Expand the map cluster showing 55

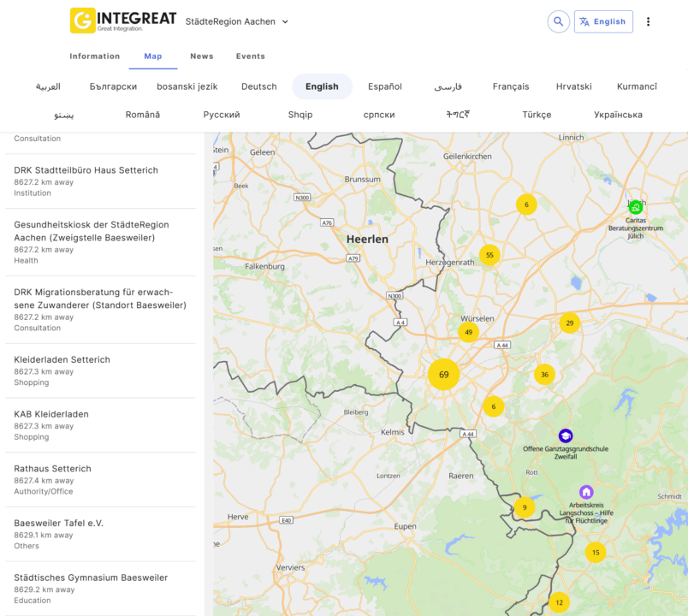(489, 255)
